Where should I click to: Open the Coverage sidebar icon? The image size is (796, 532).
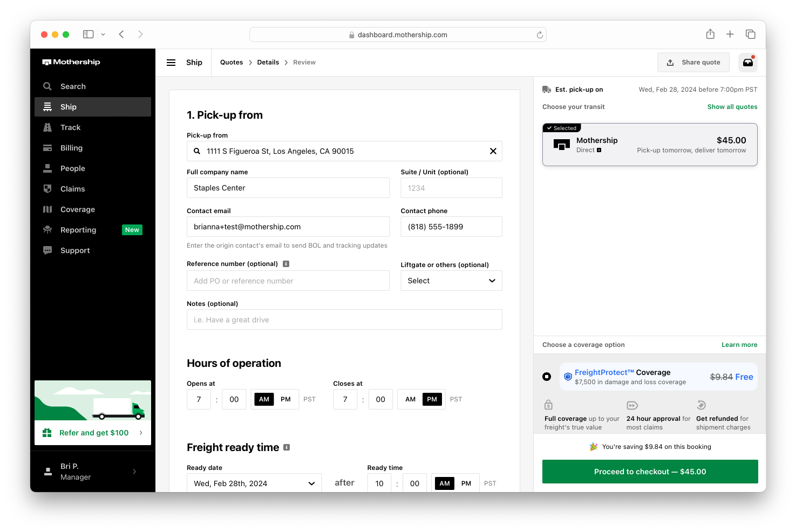47,209
